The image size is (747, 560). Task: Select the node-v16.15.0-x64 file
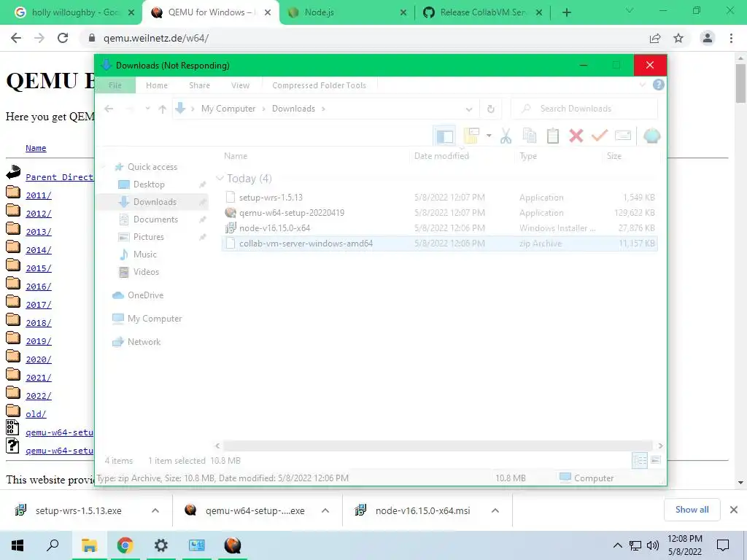coord(439,227)
